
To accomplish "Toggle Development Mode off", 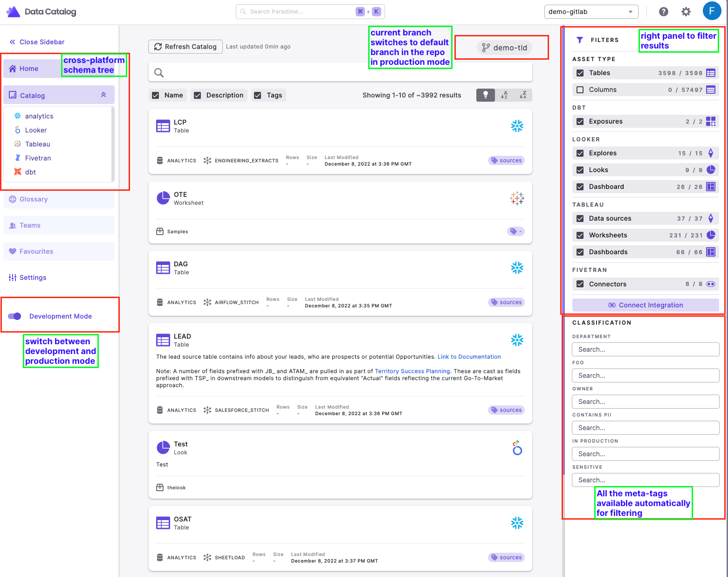I will [14, 316].
